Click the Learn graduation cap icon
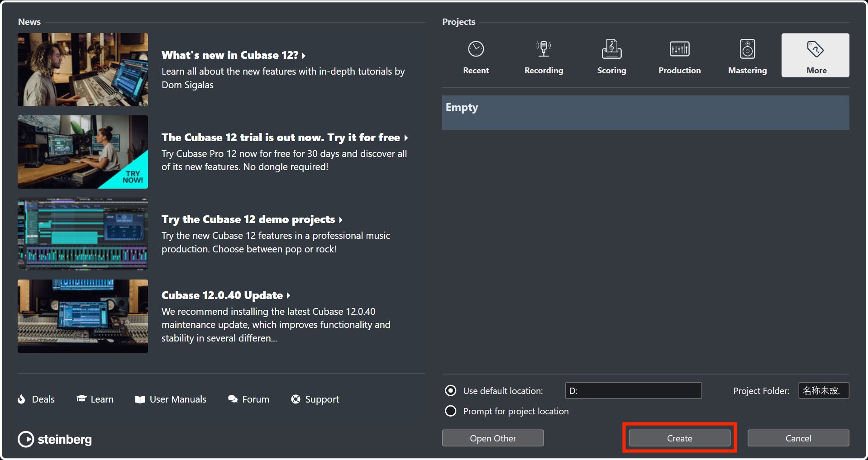The height and width of the screenshot is (460, 868). [x=81, y=398]
